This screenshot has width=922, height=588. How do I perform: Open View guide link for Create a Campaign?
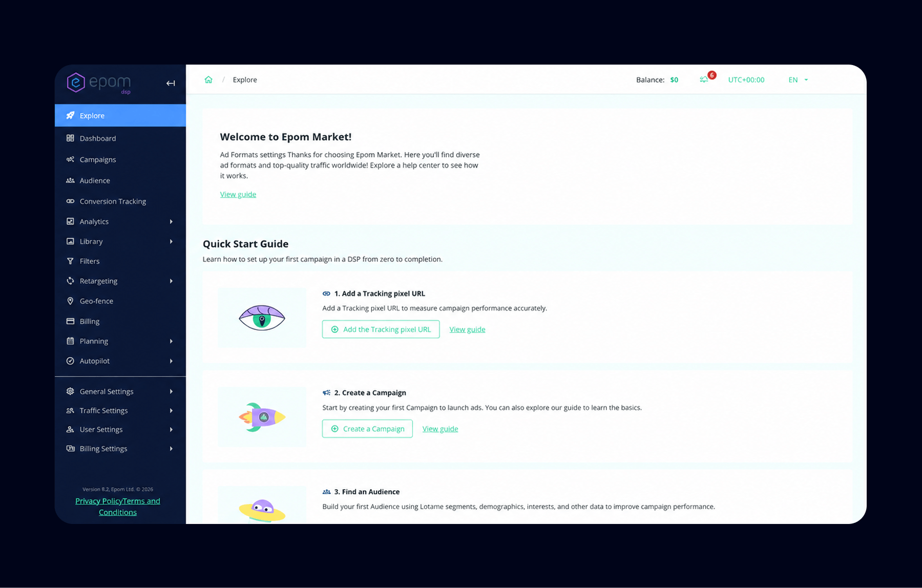click(440, 429)
